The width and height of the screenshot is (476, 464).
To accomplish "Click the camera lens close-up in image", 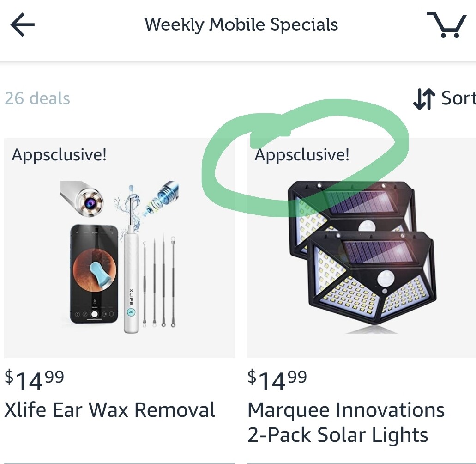I will pos(82,197).
